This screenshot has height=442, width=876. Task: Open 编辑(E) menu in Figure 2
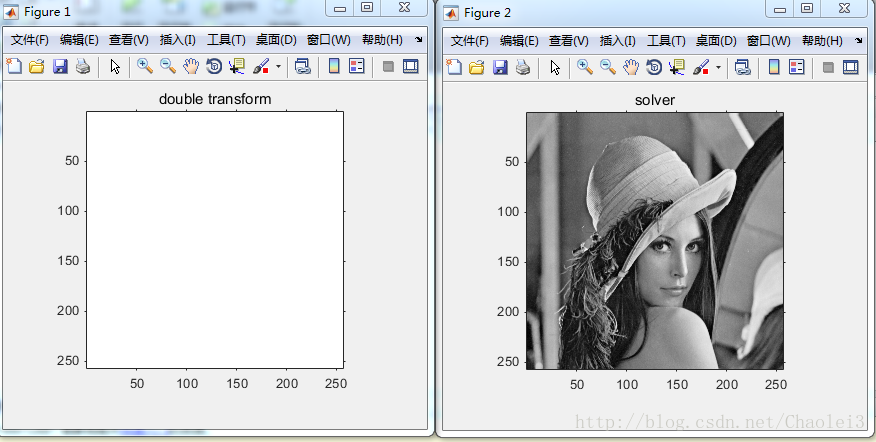coord(520,41)
